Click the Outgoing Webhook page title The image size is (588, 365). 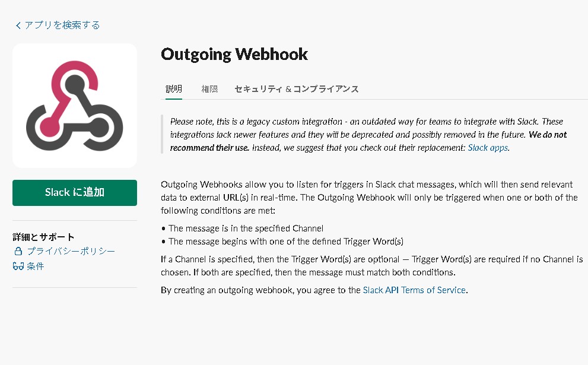point(234,54)
